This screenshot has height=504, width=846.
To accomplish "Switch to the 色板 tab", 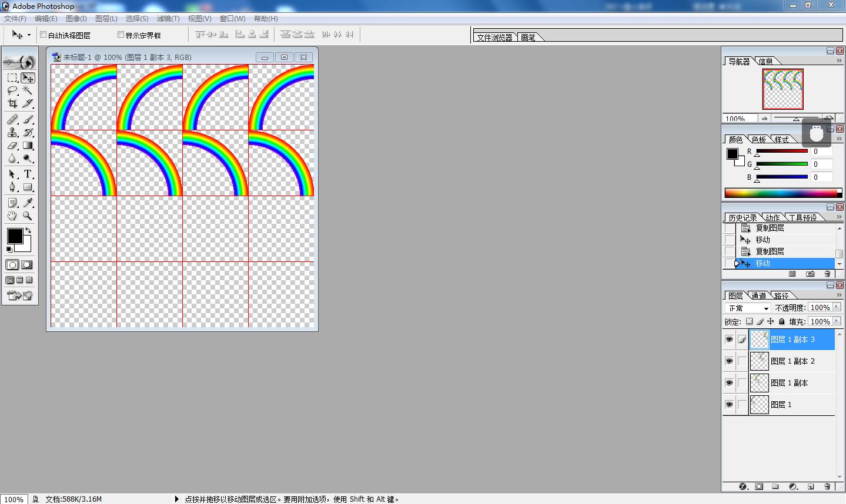I will point(759,140).
